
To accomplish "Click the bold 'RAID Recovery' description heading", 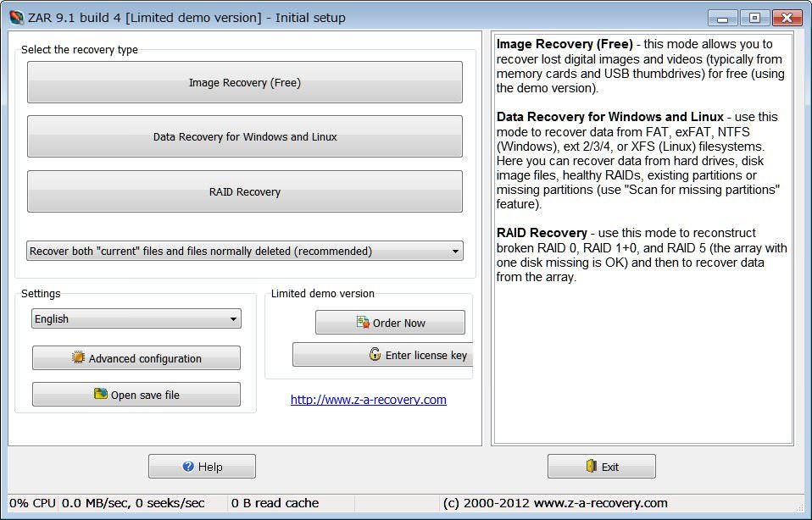I will click(542, 233).
